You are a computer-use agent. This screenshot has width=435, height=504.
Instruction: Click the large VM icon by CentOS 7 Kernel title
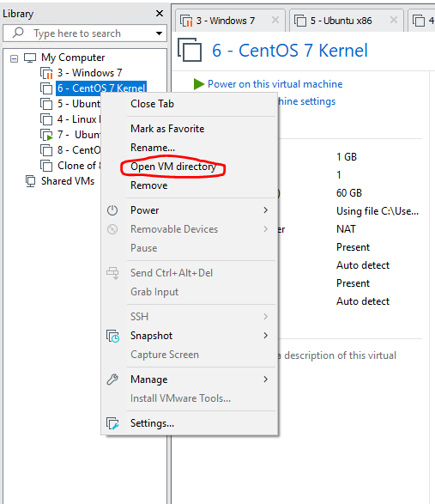click(x=190, y=50)
